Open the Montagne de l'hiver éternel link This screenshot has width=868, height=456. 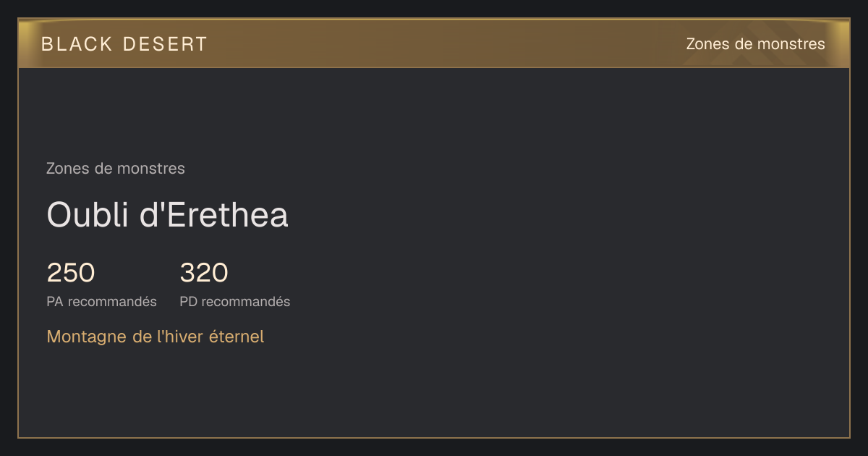(156, 337)
